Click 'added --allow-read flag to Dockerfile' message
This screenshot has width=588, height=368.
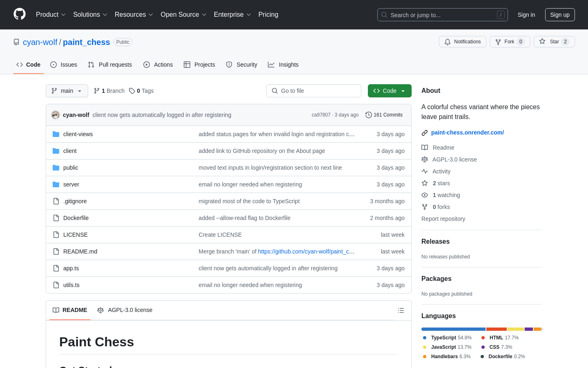click(245, 218)
